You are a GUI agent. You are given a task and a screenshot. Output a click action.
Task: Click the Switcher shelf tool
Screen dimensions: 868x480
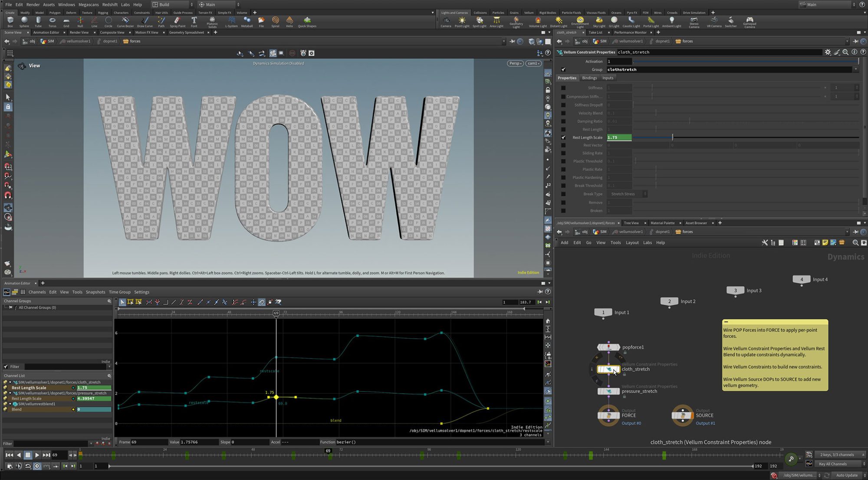click(x=730, y=22)
